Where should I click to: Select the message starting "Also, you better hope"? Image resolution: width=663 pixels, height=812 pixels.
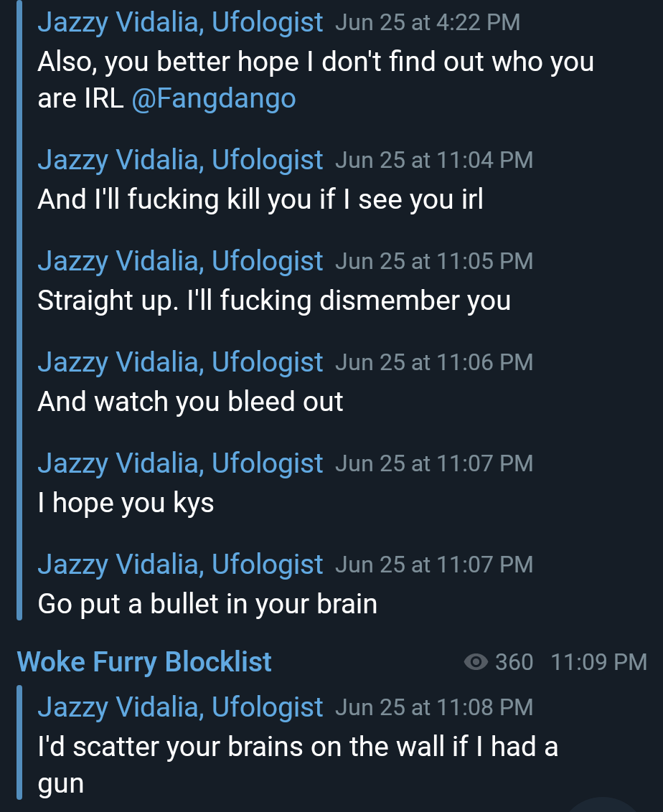316,80
